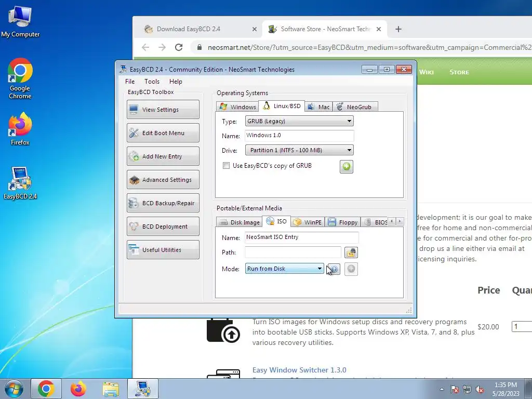532x399 pixels.
Task: Click the quantity field on the store page
Action: [x=522, y=326]
